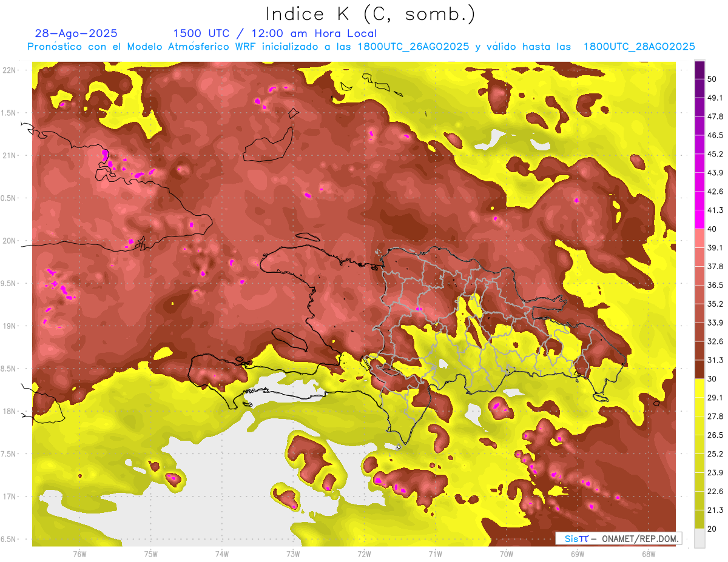The image size is (728, 562).
Task: Click the 'Indice K (C, somb.)' title
Action: coord(370,14)
